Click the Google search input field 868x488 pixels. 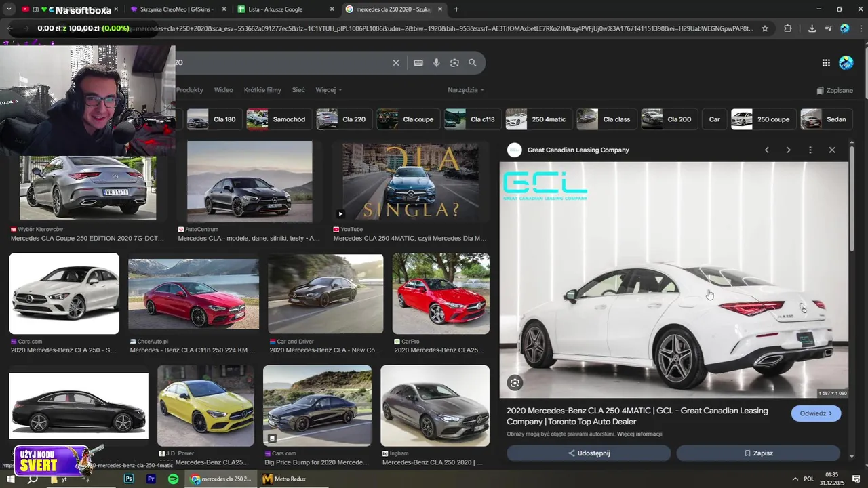[281, 62]
